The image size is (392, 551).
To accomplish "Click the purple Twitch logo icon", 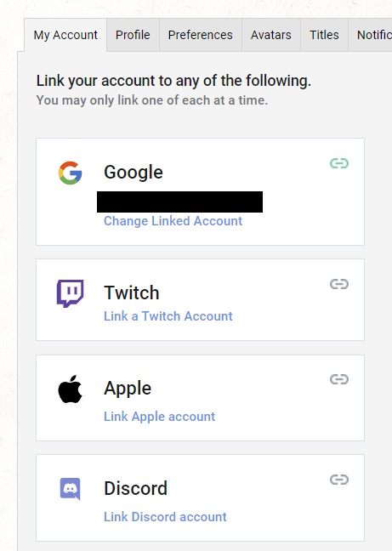I will click(x=71, y=293).
